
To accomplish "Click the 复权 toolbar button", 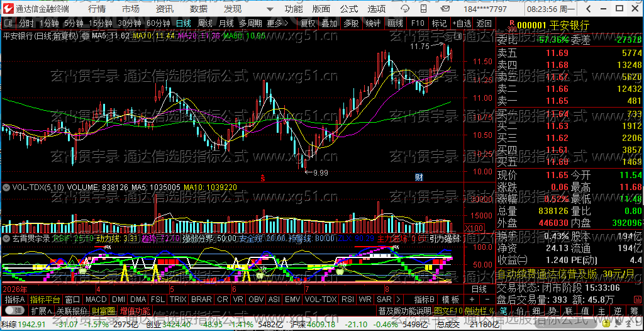I will [x=308, y=23].
